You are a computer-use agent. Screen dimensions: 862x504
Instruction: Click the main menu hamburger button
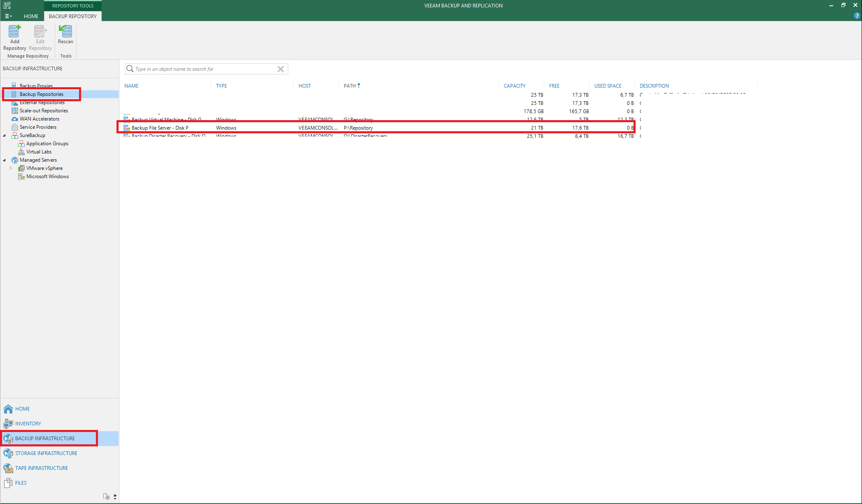[8, 16]
